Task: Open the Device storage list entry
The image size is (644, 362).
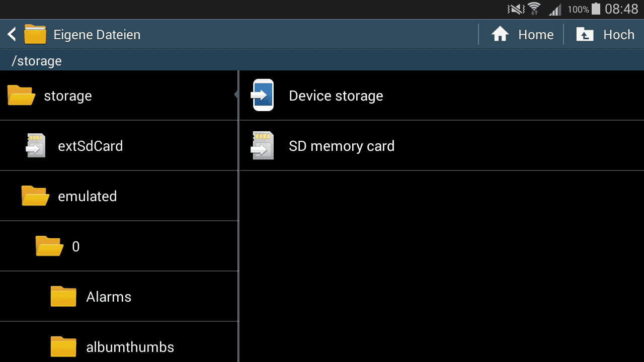Action: pos(442,96)
